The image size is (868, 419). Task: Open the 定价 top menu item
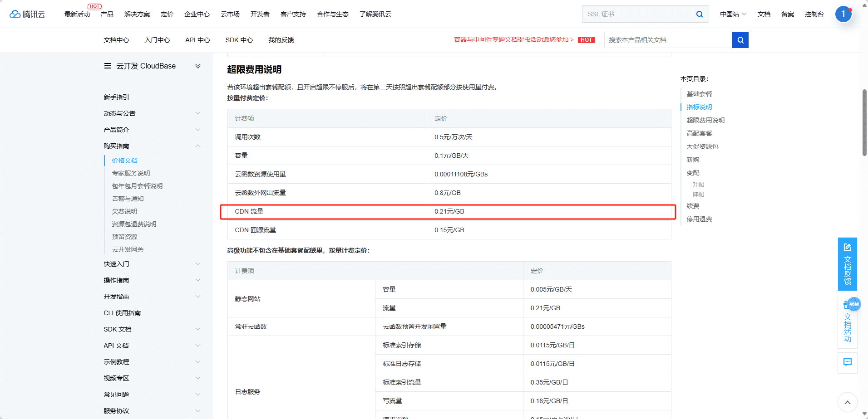coord(167,14)
